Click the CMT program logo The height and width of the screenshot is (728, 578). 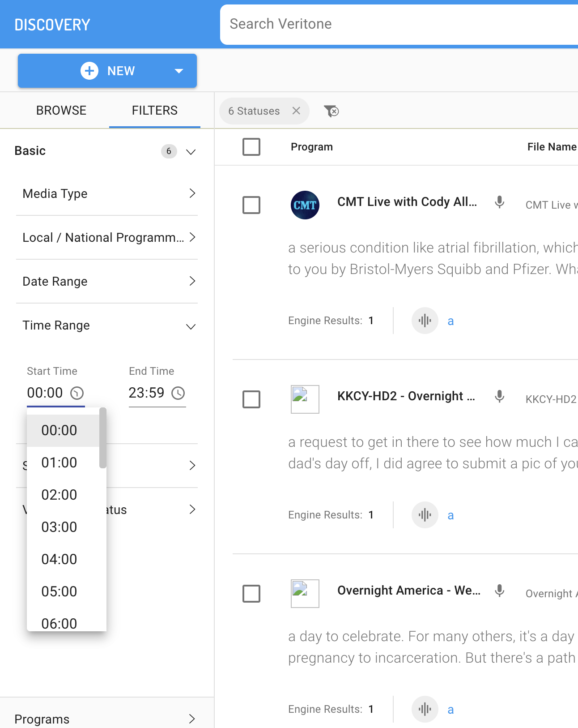(x=305, y=205)
